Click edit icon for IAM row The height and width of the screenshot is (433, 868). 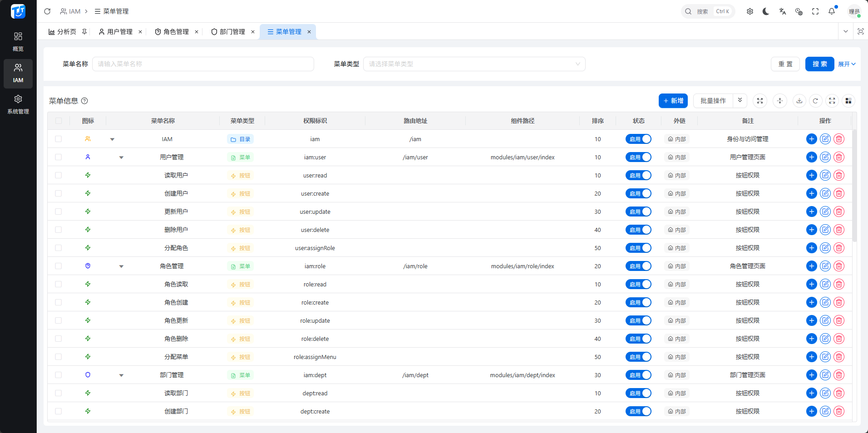[825, 139]
